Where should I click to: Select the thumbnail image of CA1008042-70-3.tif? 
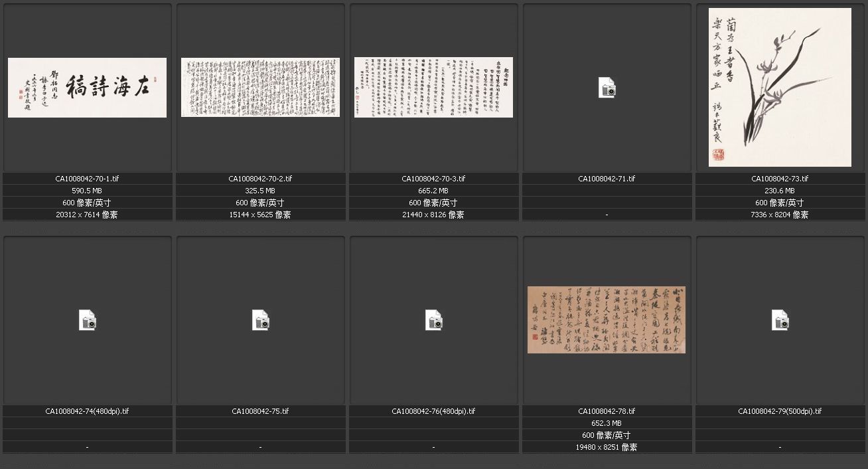tap(433, 88)
